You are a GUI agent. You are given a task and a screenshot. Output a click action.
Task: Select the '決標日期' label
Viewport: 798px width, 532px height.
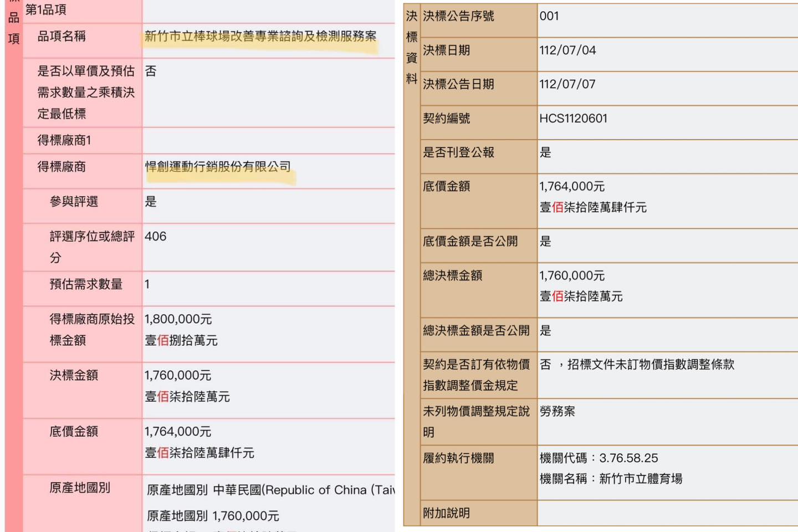pyautogui.click(x=446, y=50)
